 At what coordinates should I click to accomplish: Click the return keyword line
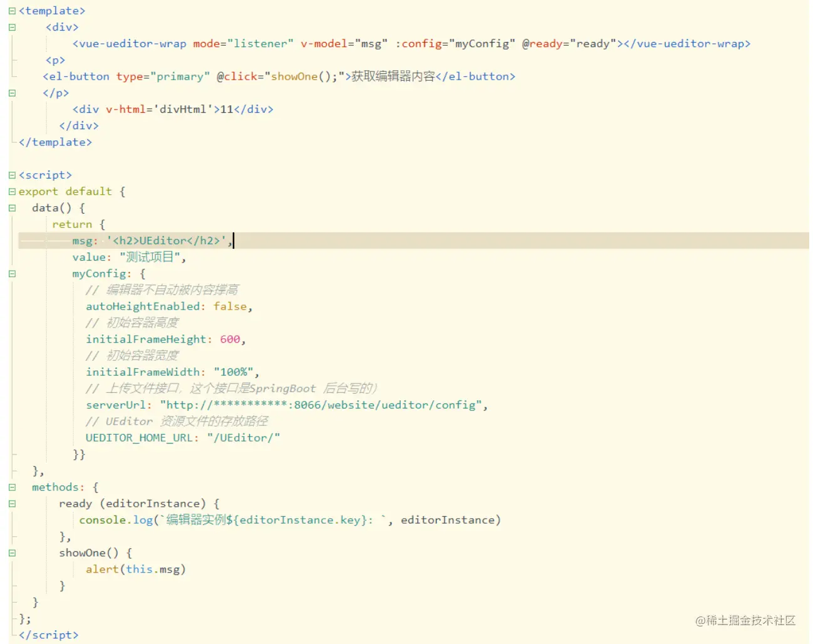click(x=79, y=224)
